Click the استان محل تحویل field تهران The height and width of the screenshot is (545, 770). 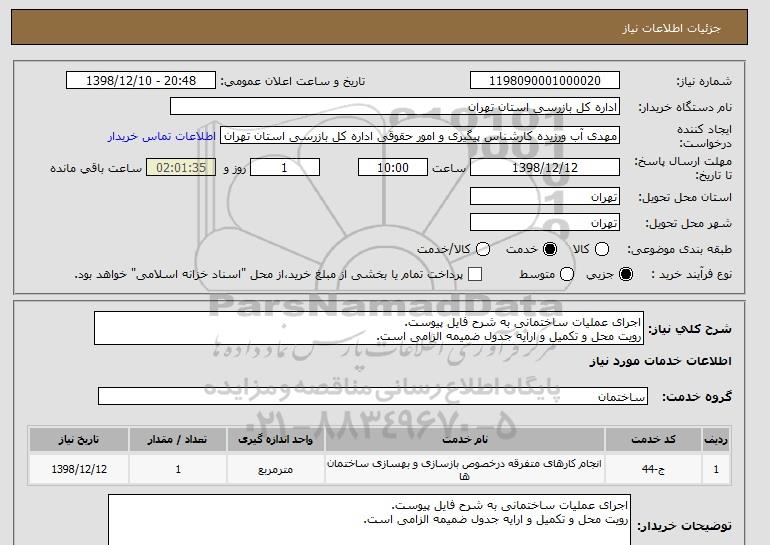pos(545,196)
